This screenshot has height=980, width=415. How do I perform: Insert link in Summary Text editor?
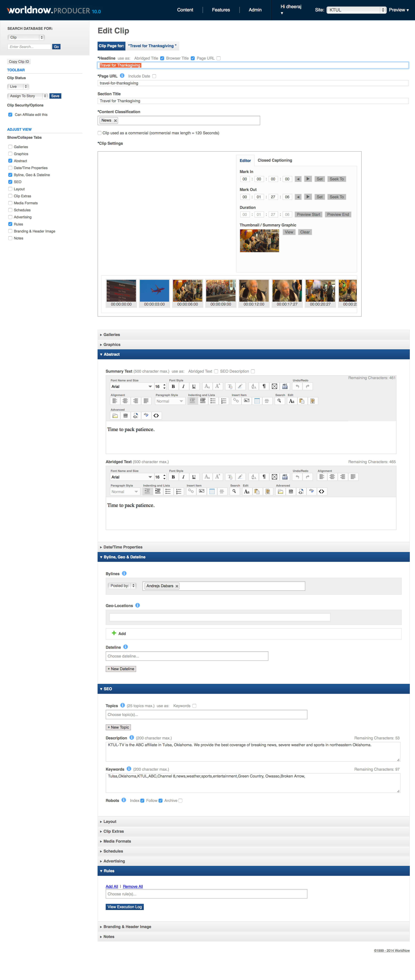click(236, 401)
